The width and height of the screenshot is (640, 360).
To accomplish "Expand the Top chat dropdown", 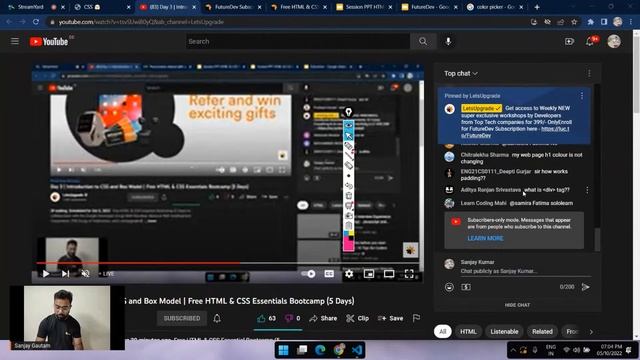I will pyautogui.click(x=461, y=73).
